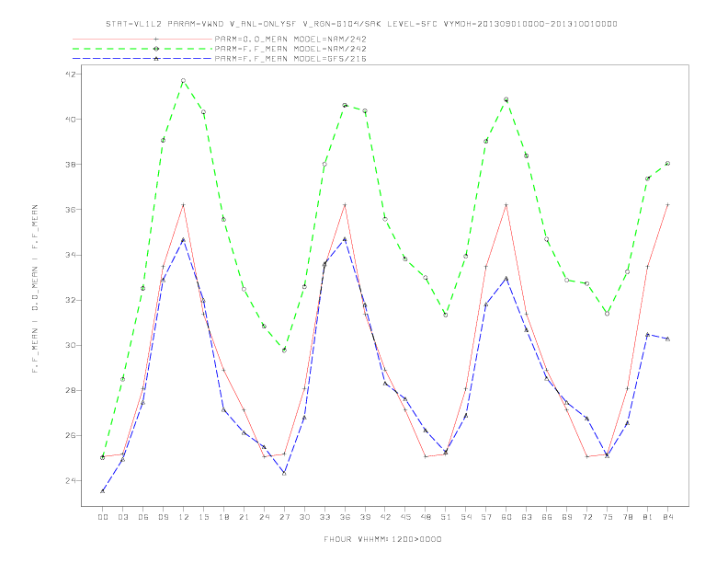Click green circle marker peak at hour 12

184,81
